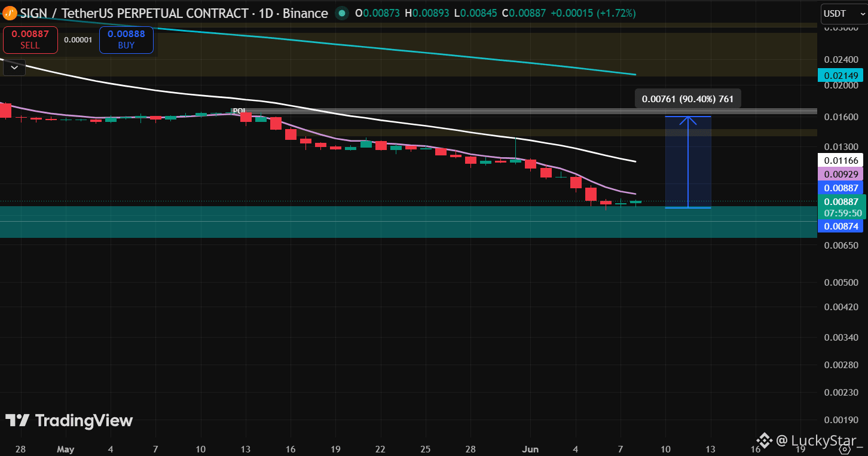Click the blue BUY button
This screenshot has height=456, width=868.
[126, 40]
